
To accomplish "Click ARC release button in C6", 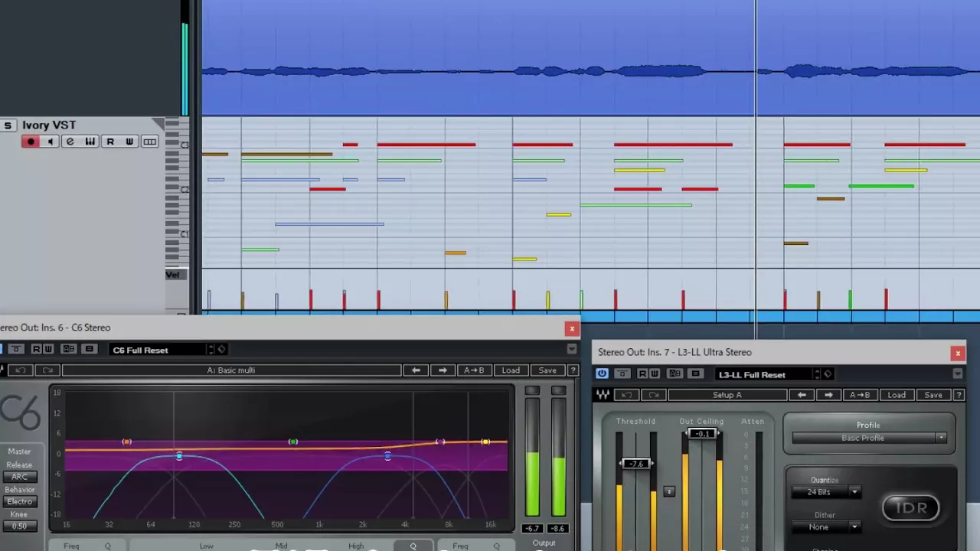I will [19, 477].
